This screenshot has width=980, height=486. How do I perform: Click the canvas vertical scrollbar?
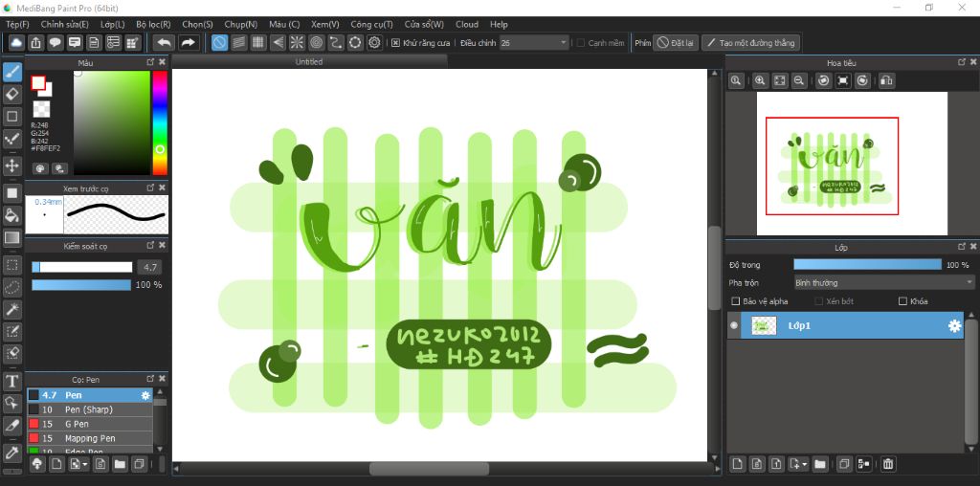[714, 266]
